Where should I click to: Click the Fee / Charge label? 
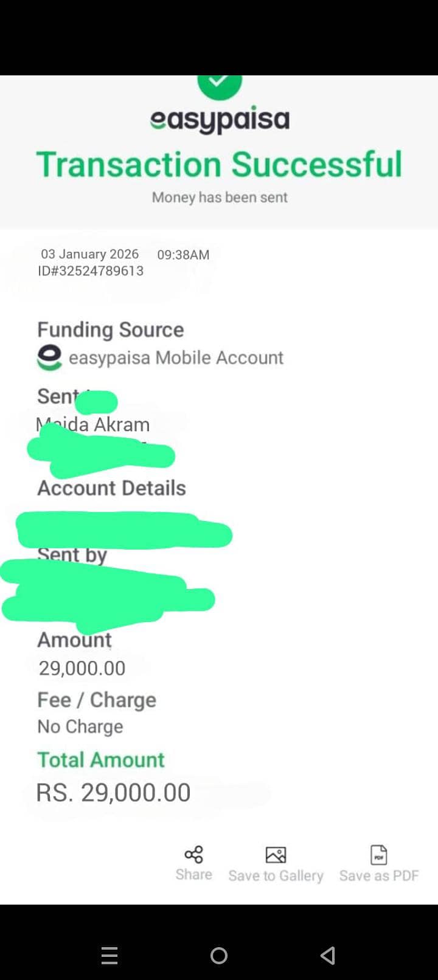point(97,700)
